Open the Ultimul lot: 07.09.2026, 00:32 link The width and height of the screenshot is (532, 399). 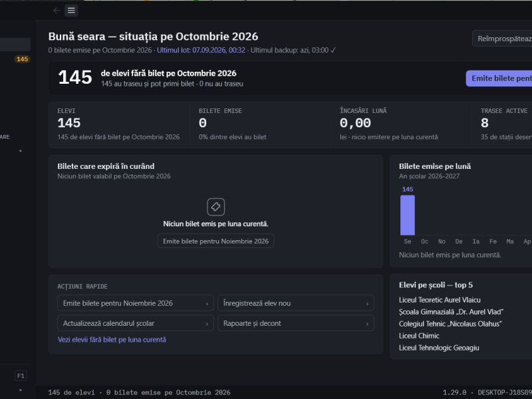[201, 51]
